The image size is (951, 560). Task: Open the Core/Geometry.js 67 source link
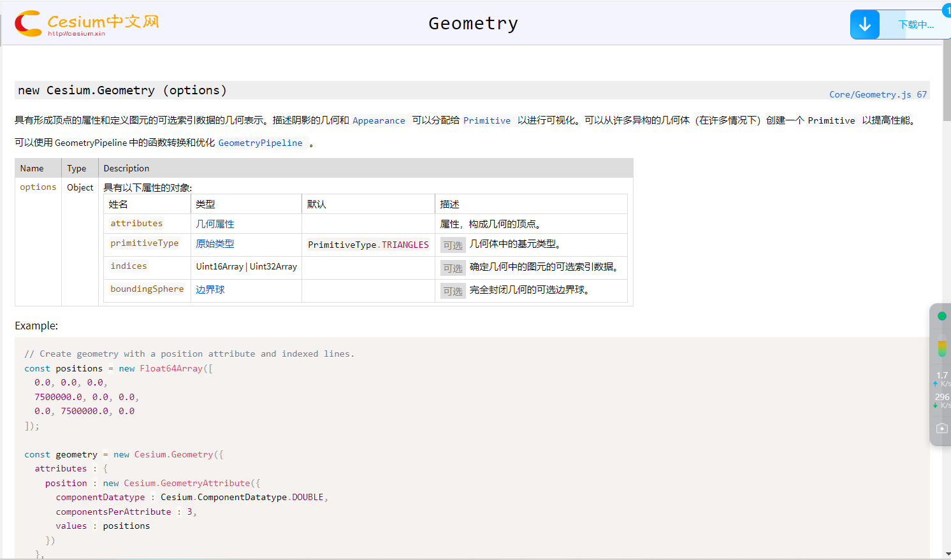tap(878, 94)
